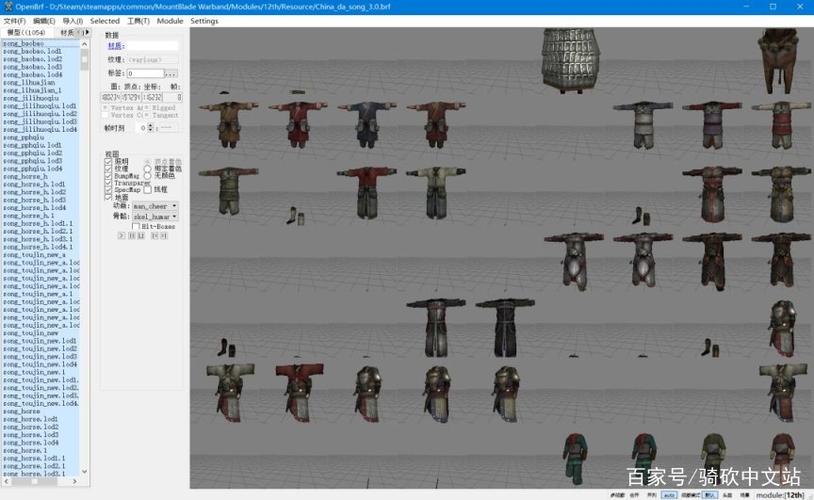Enable the 线框 wireframe checkbox
Screen dimensions: 814x500
pos(147,190)
